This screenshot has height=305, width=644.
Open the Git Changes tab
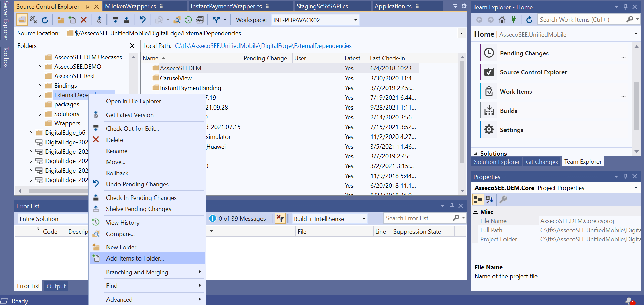(x=542, y=162)
